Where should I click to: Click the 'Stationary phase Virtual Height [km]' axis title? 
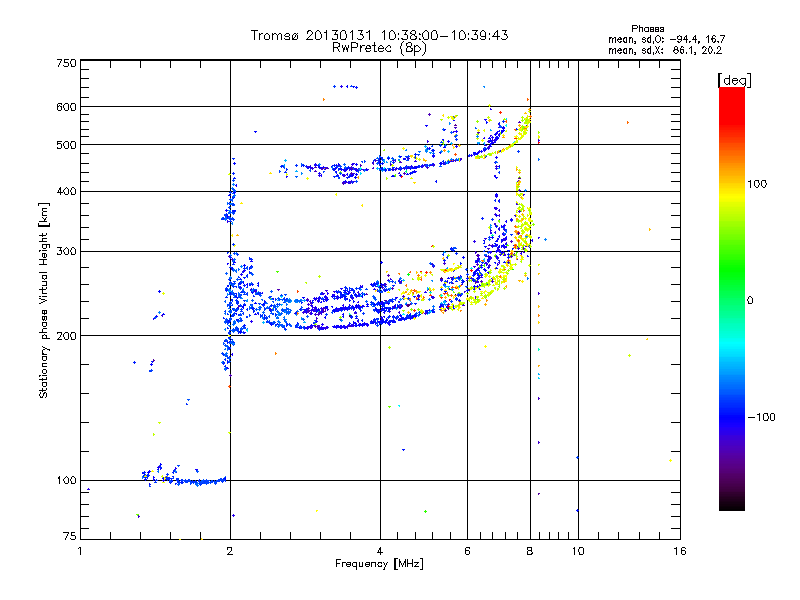click(44, 300)
